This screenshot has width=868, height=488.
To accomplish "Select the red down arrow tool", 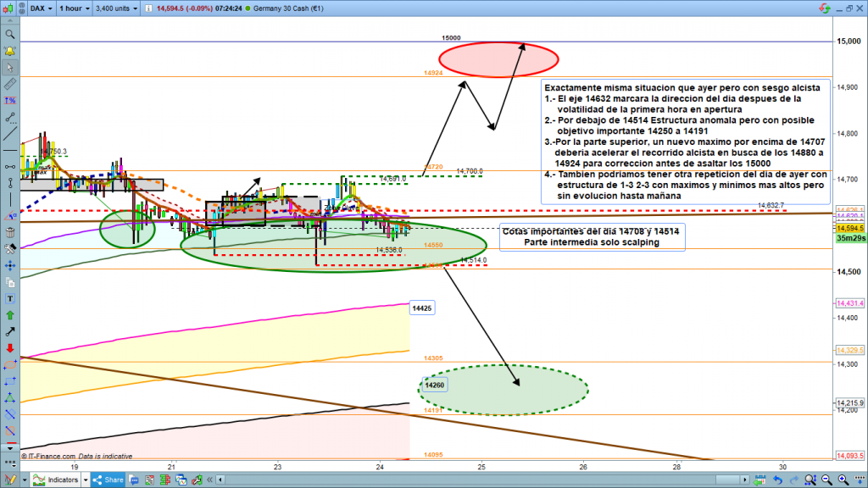I will point(10,348).
